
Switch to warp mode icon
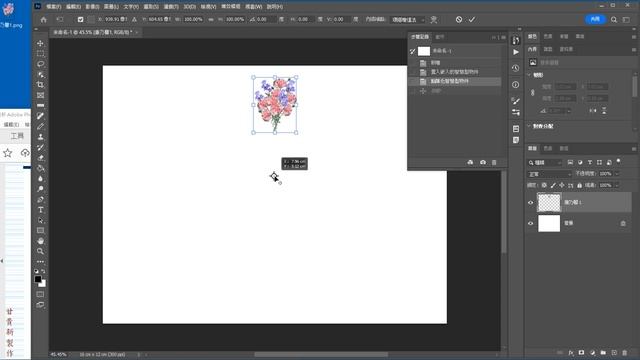(x=434, y=20)
